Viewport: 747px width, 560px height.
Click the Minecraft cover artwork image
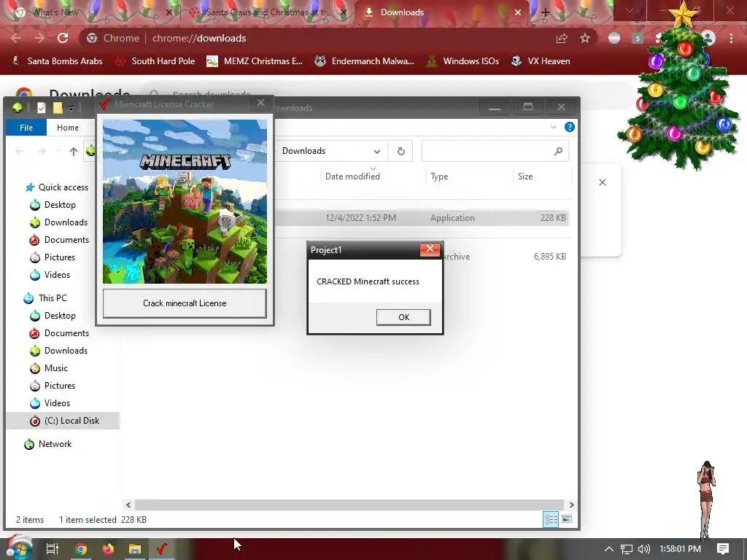coord(185,201)
